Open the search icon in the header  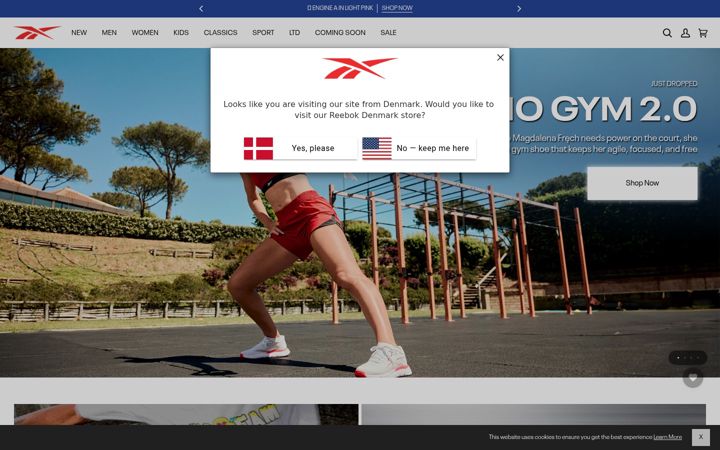click(x=667, y=33)
